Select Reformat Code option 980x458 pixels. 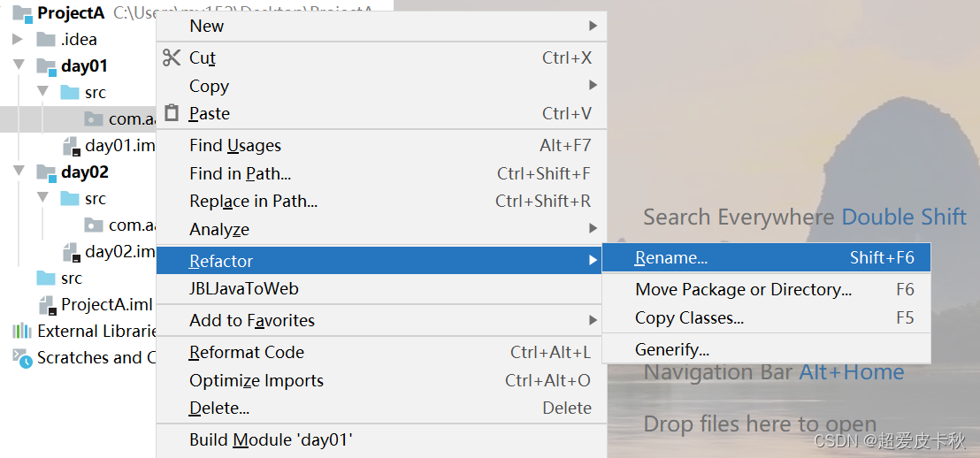tap(247, 352)
